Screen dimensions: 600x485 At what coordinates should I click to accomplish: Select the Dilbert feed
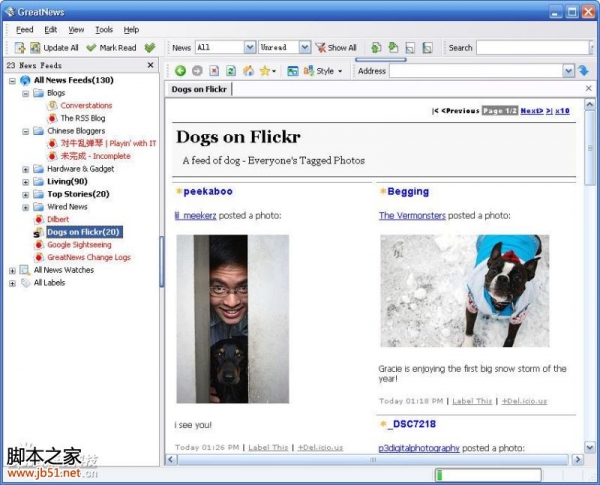click(58, 219)
